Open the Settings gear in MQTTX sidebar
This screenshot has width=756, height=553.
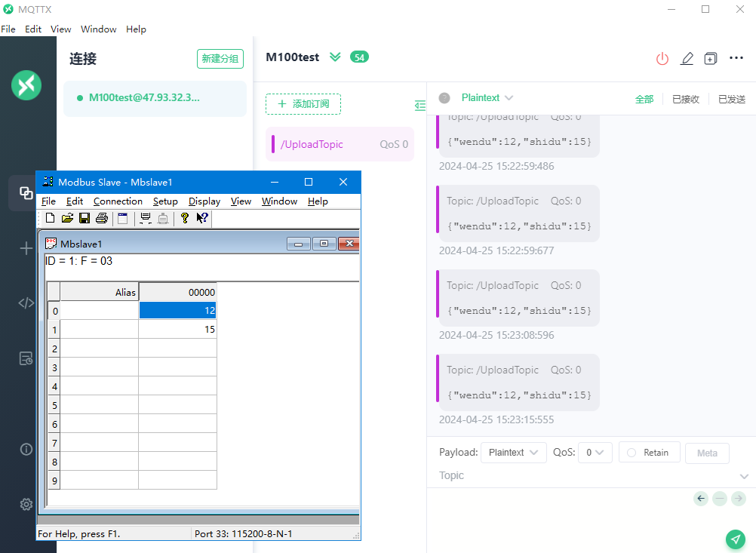(x=26, y=504)
